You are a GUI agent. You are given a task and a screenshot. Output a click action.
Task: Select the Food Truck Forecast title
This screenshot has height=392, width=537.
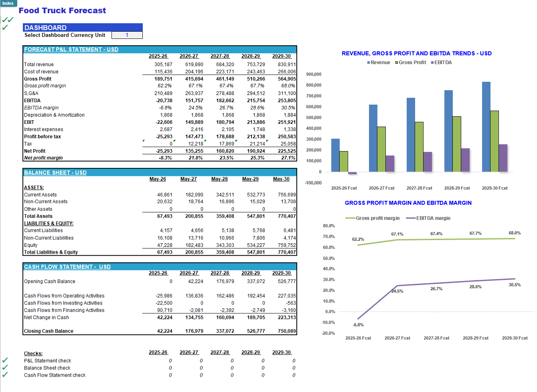[x=62, y=10]
